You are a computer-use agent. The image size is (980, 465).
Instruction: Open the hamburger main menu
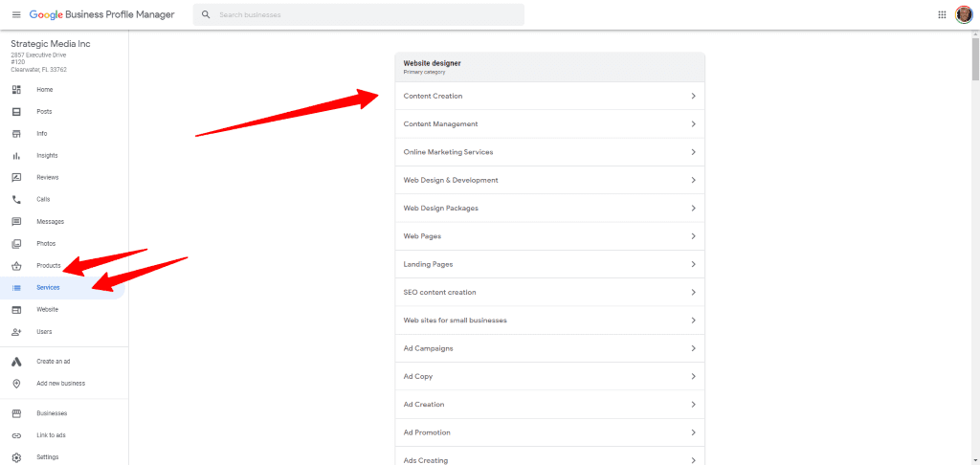tap(16, 14)
